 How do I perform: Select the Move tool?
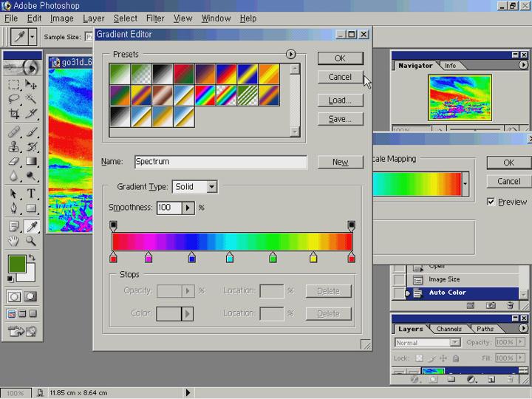point(31,84)
